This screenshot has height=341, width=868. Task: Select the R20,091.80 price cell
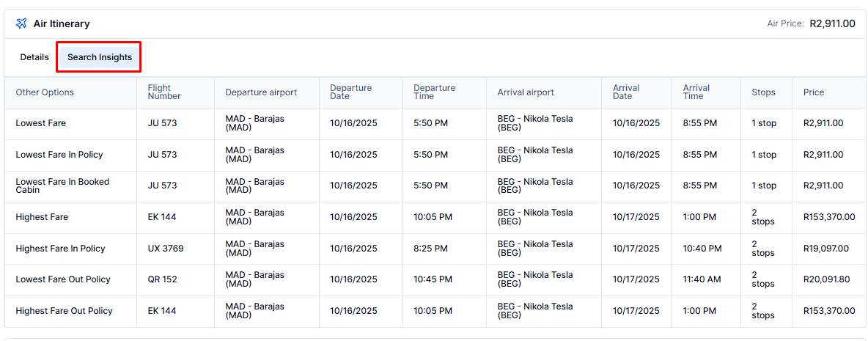pyautogui.click(x=827, y=279)
